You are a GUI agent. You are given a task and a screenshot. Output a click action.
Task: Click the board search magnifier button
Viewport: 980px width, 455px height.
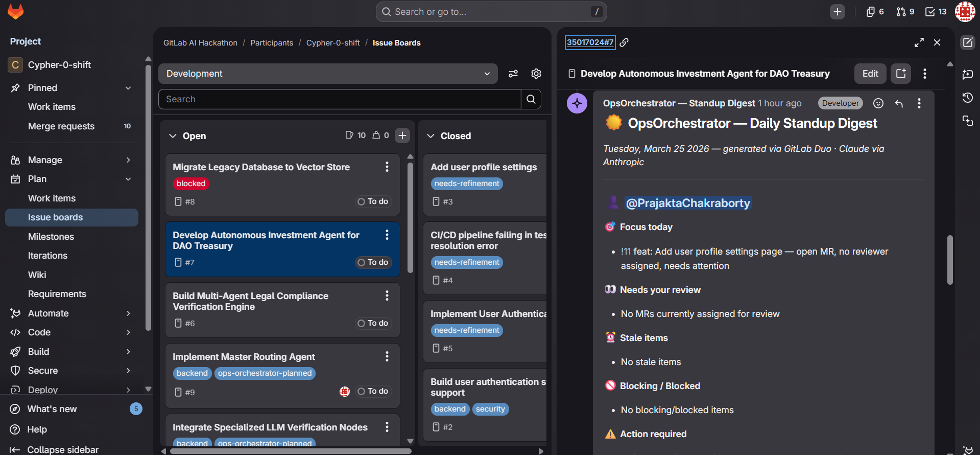coord(531,99)
